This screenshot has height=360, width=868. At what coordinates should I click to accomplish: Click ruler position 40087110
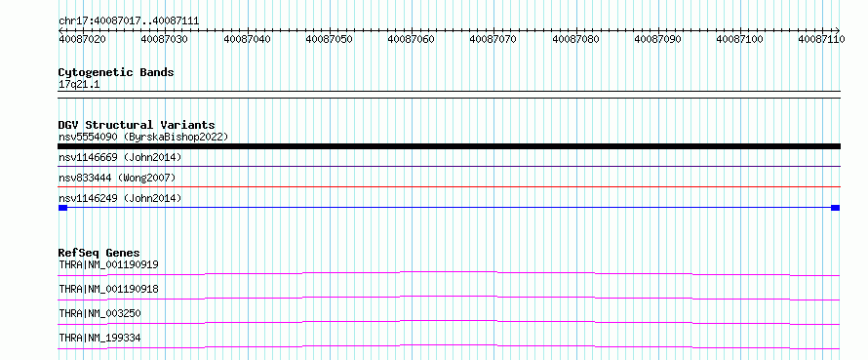click(821, 39)
